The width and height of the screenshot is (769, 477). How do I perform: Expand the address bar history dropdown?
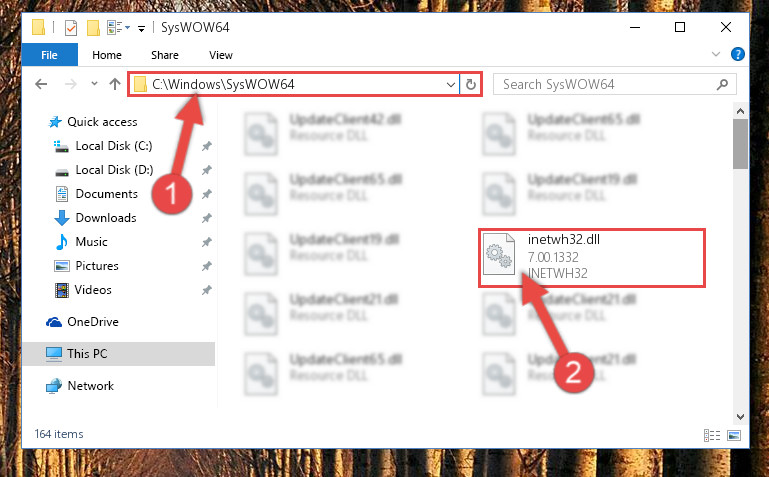pos(451,84)
